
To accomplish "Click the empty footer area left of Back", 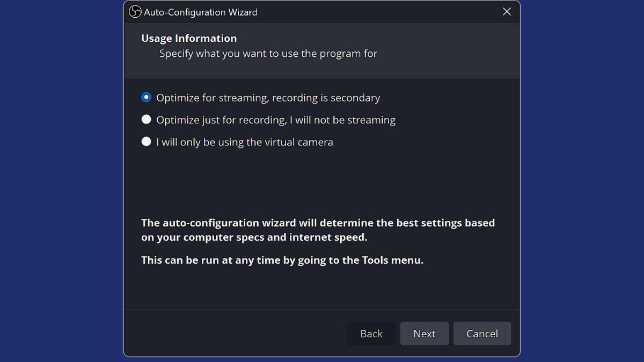I will (x=236, y=334).
